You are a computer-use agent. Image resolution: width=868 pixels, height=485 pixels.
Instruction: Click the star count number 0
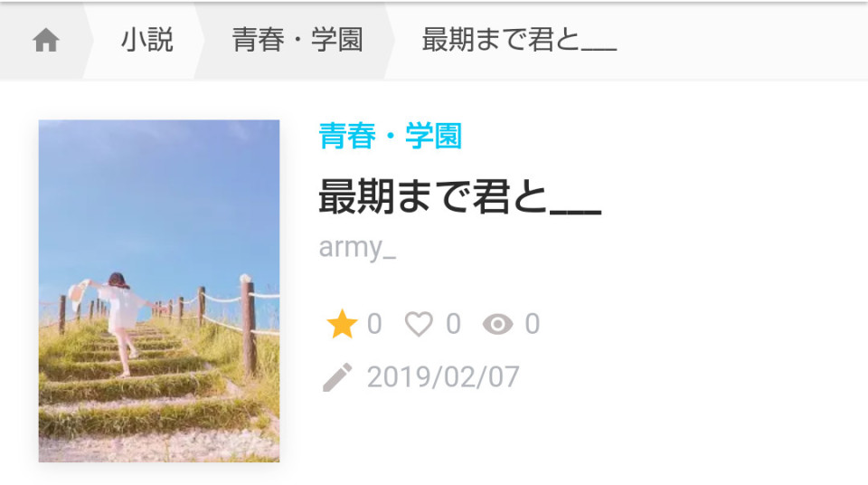click(x=374, y=324)
